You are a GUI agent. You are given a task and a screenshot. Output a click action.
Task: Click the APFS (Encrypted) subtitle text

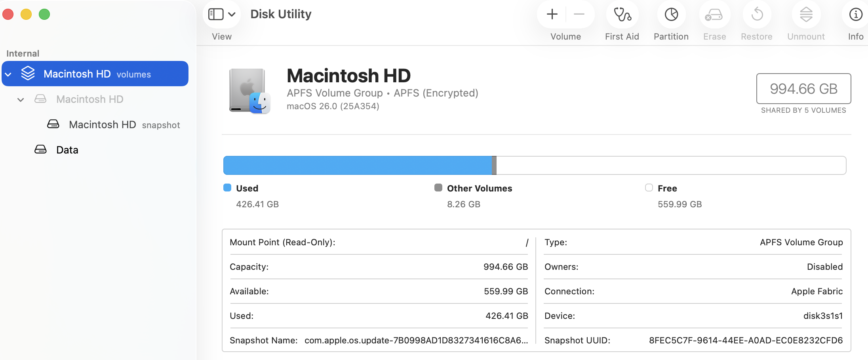(x=436, y=93)
